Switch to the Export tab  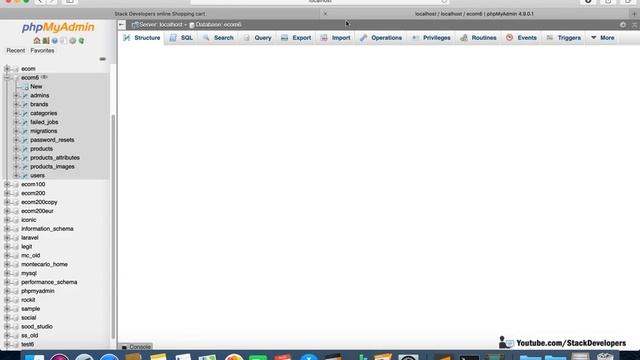pos(296,38)
